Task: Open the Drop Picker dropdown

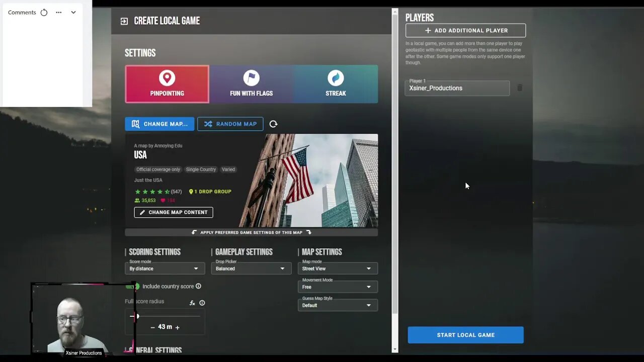Action: click(251, 268)
